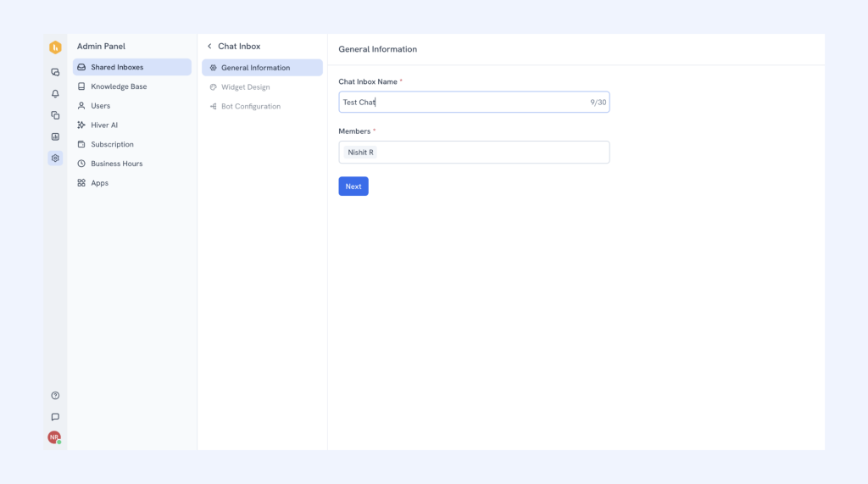Image resolution: width=868 pixels, height=484 pixels.
Task: Open Business Hours settings
Action: click(x=116, y=164)
